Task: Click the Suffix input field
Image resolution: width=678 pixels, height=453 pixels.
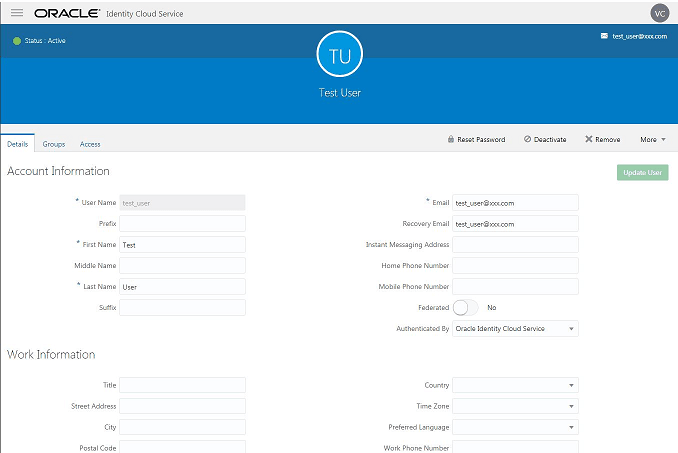Action: (x=182, y=307)
